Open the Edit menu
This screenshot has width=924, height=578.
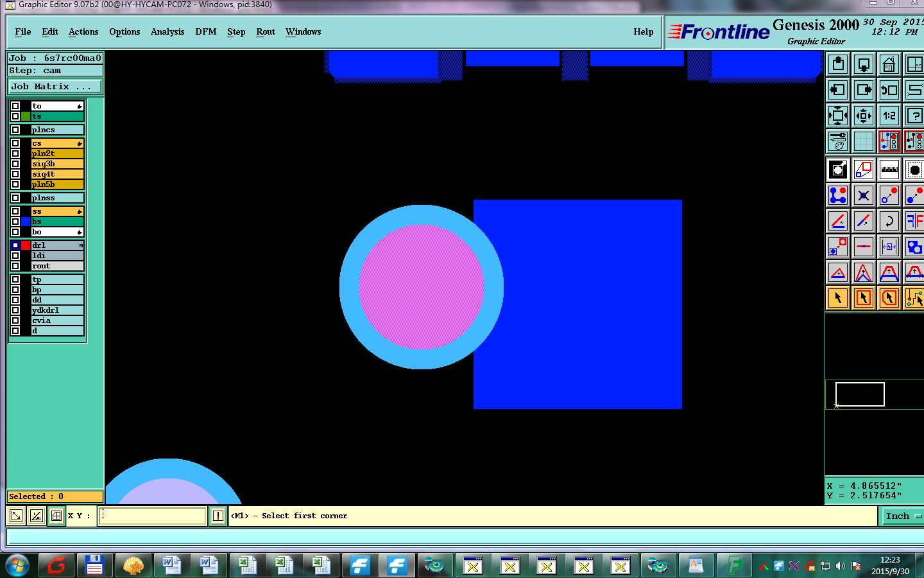(50, 31)
